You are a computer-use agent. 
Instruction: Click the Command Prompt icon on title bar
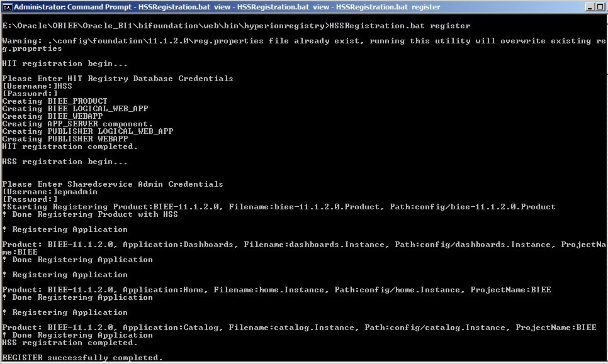point(6,6)
